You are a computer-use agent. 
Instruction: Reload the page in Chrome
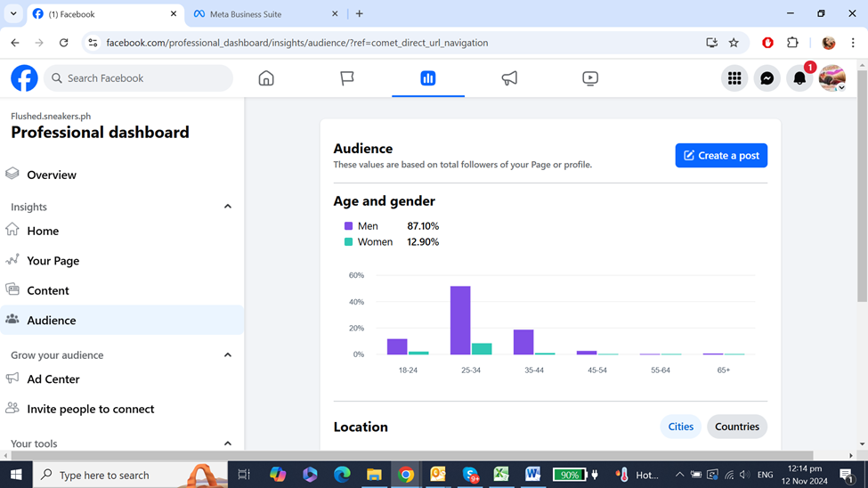[64, 43]
